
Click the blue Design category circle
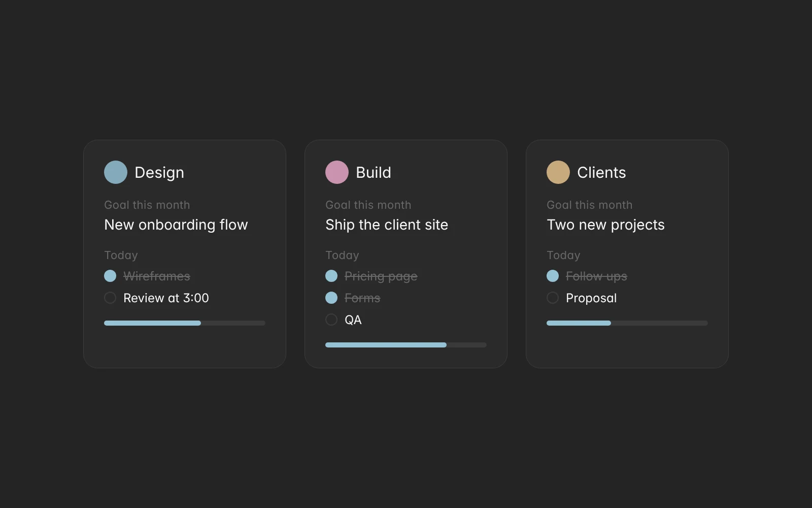point(116,172)
